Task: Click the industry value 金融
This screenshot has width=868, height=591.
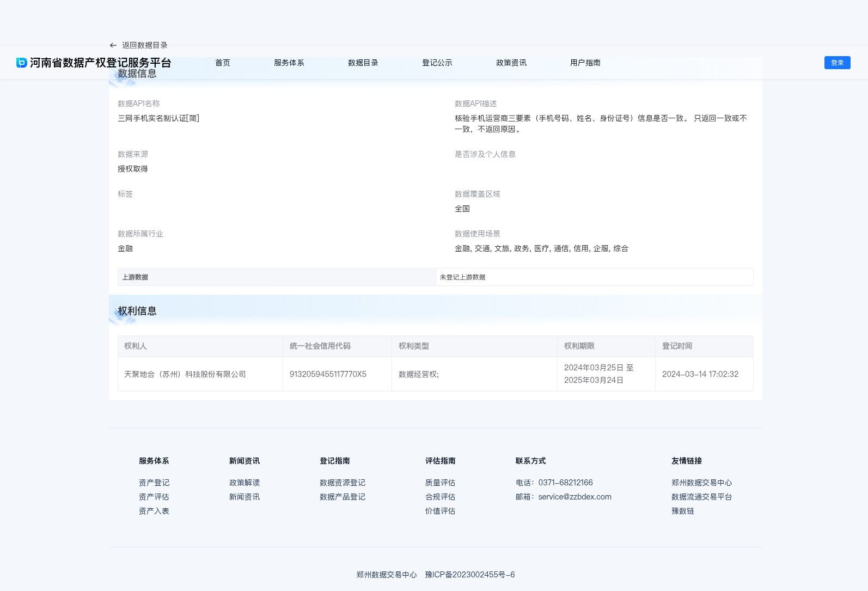Action: tap(125, 248)
